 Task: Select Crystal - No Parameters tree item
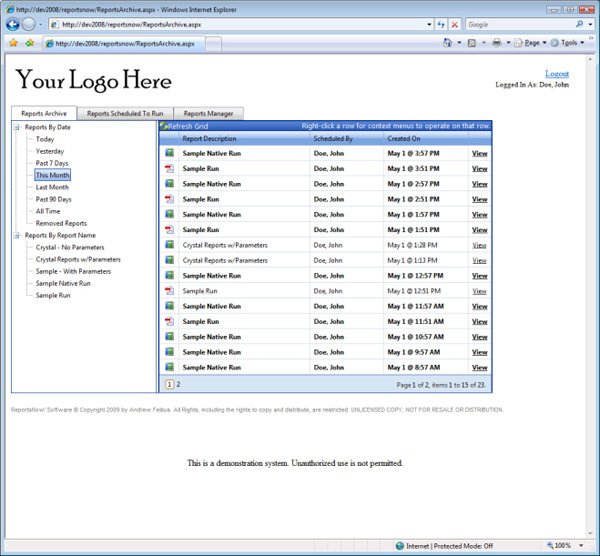tap(70, 247)
